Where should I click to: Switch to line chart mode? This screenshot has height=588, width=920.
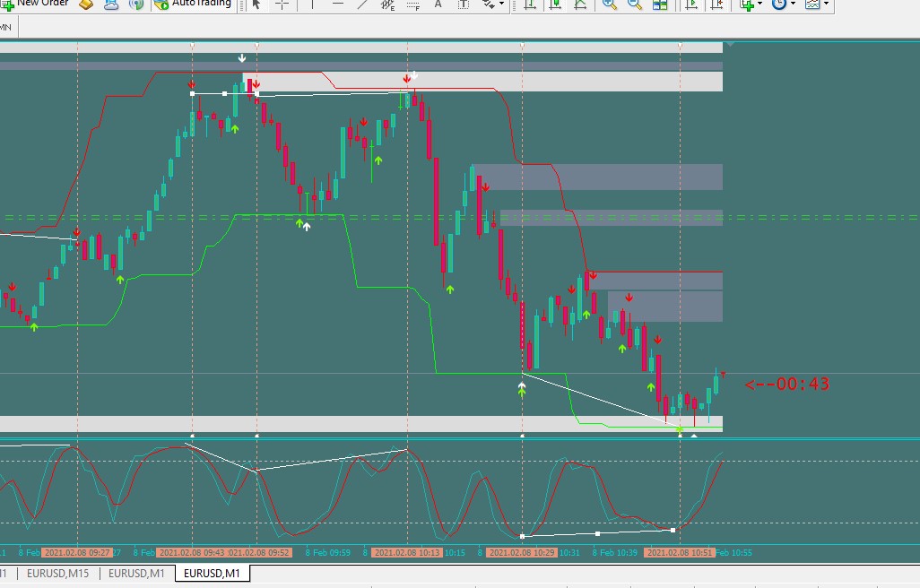[580, 4]
